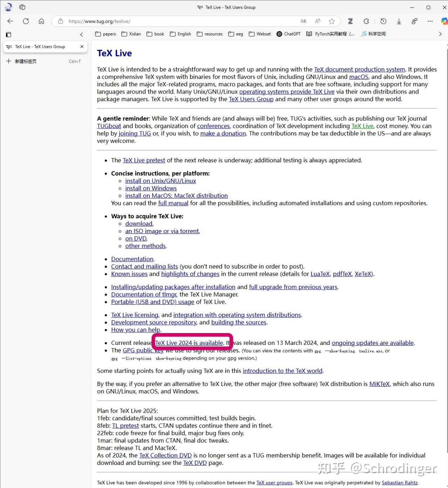Expand the favorites bar overflow chevron
Screen dimensions: 448x488
[x=440, y=34]
